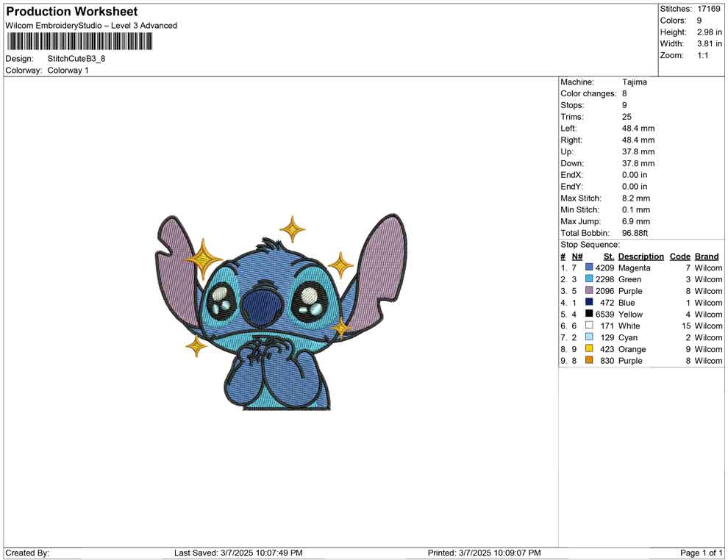Click the Stop Sequence heading
728x560 pixels.
590,245
